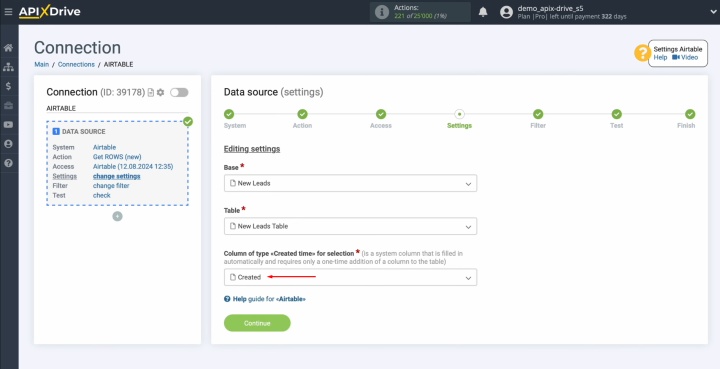Screen dimensions: 720x369
Task: Open the Video tutorial link
Action: (685, 58)
